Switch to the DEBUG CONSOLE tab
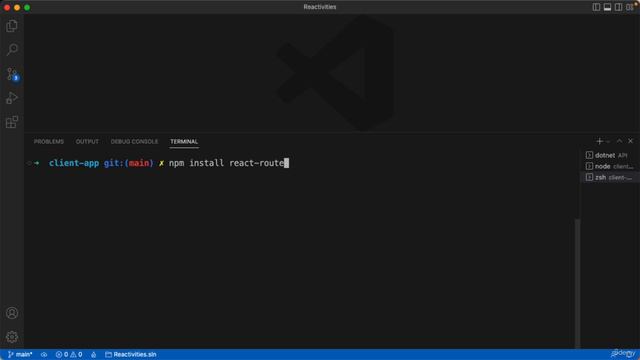Screen dimensions: 640x360 point(134,142)
